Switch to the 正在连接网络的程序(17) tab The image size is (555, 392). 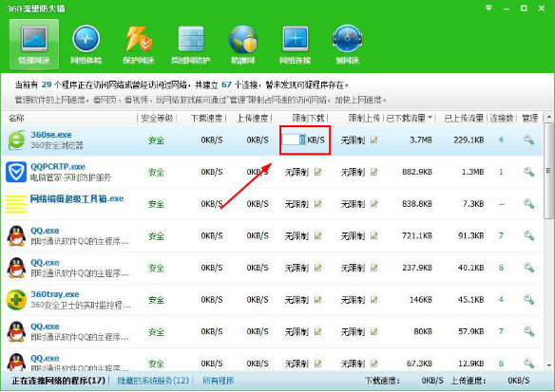pos(59,381)
